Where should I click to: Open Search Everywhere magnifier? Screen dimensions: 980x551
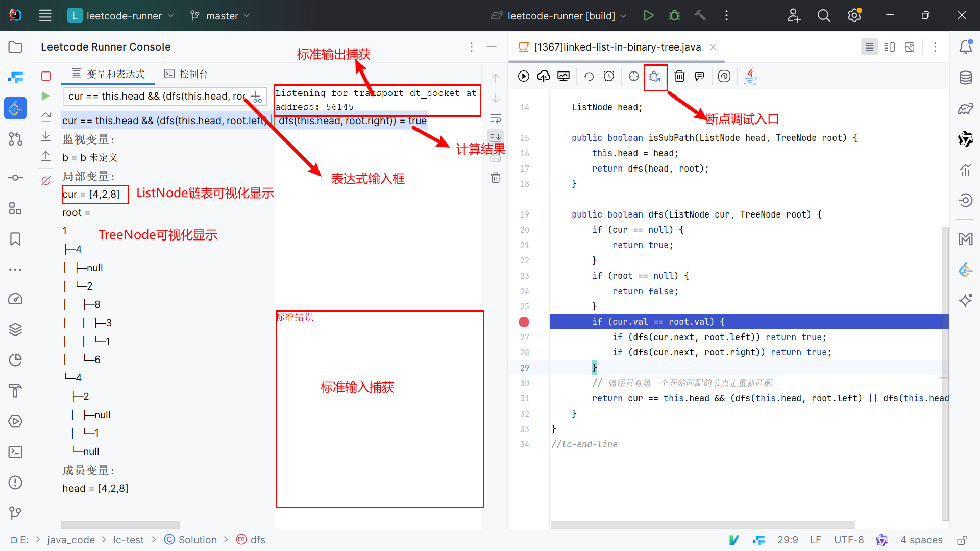[x=824, y=16]
